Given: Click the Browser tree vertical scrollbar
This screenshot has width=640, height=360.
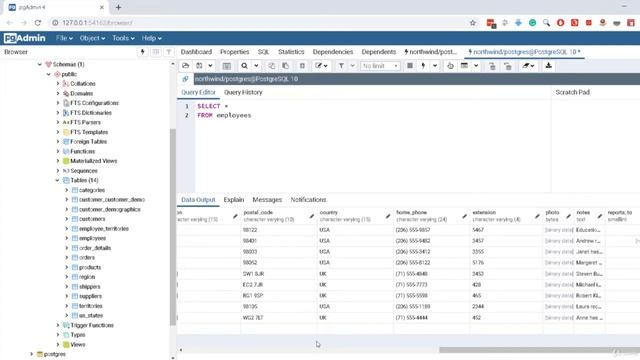Looking at the screenshot, I should click(173, 227).
